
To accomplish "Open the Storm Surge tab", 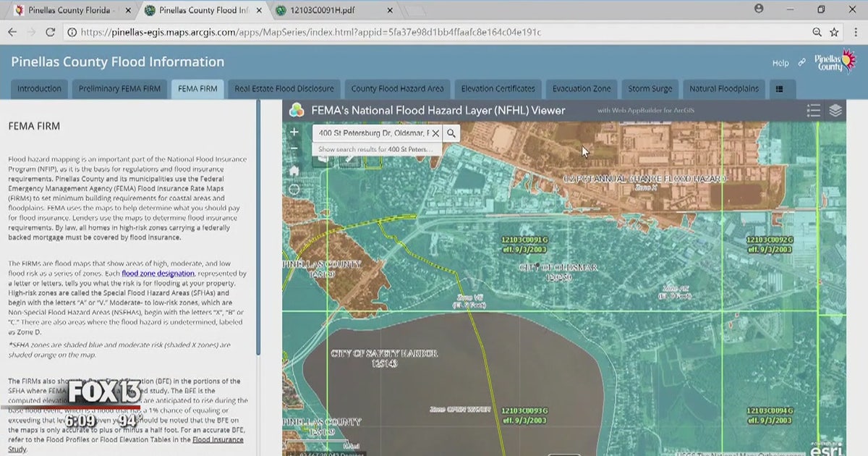I will 650,89.
